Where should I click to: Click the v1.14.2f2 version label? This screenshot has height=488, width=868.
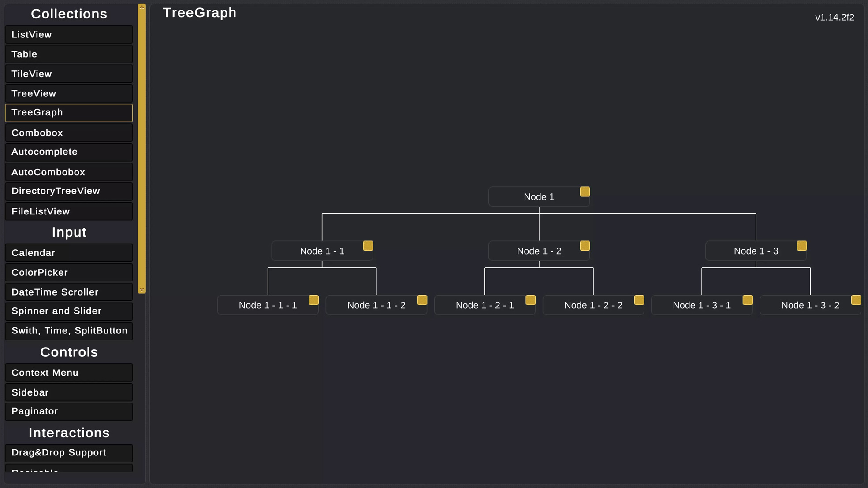point(834,18)
